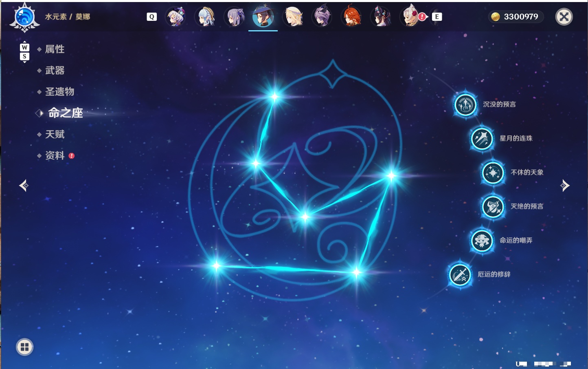The height and width of the screenshot is (369, 588).
Task: Select the 星月的连珠 constellation node
Action: click(x=482, y=139)
